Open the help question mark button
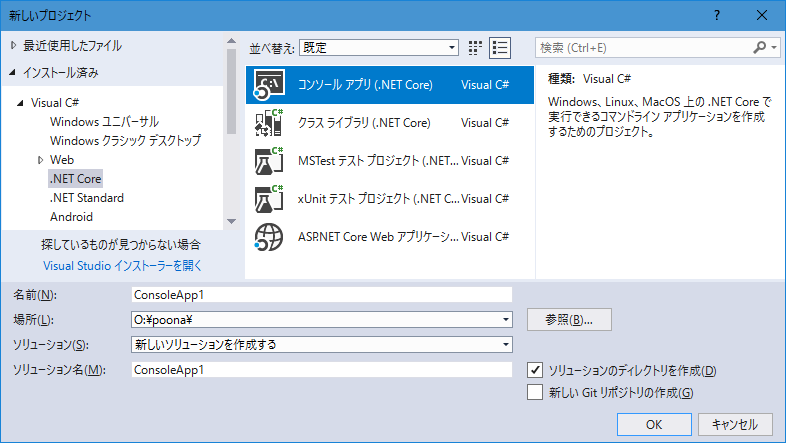Image resolution: width=786 pixels, height=443 pixels. pos(717,15)
